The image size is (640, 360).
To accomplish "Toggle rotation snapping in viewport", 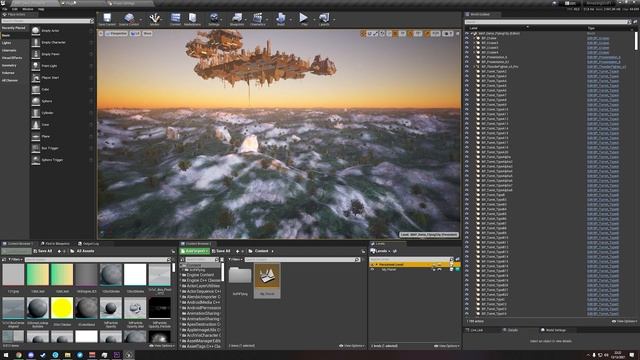I will point(411,33).
